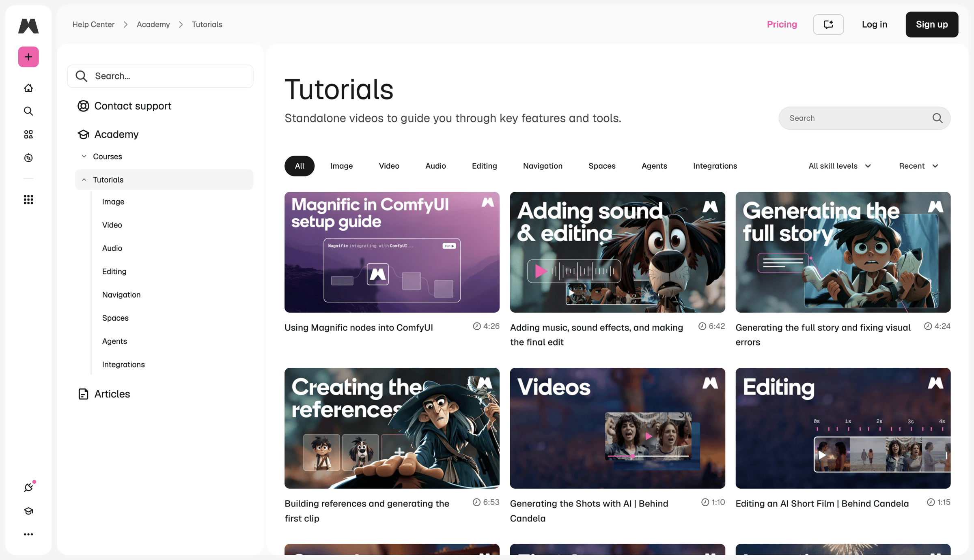Select the Editing filter tab
974x560 pixels.
click(x=484, y=166)
